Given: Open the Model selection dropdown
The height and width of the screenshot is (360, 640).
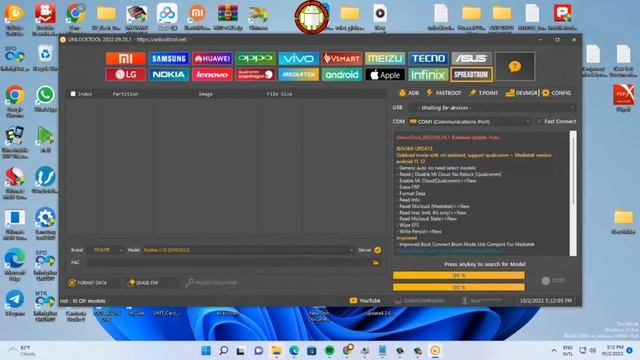Looking at the screenshot, I should 248,250.
